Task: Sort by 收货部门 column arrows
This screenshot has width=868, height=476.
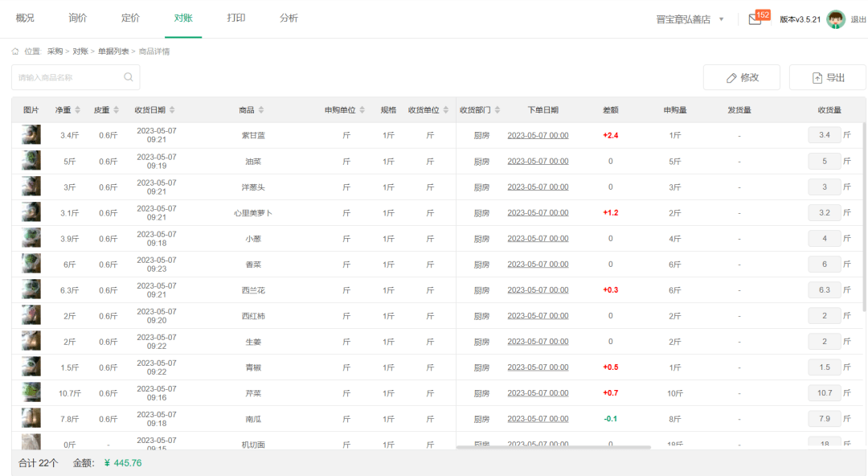Action: tap(497, 110)
